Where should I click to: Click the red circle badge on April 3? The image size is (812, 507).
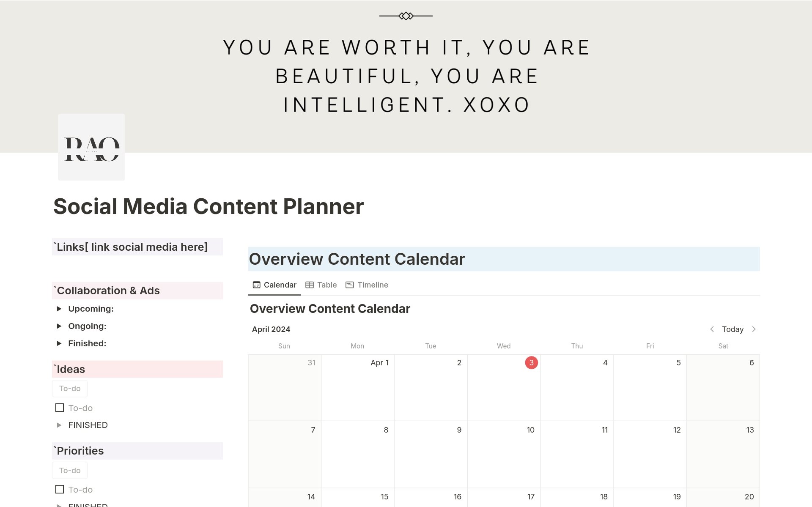(x=531, y=362)
